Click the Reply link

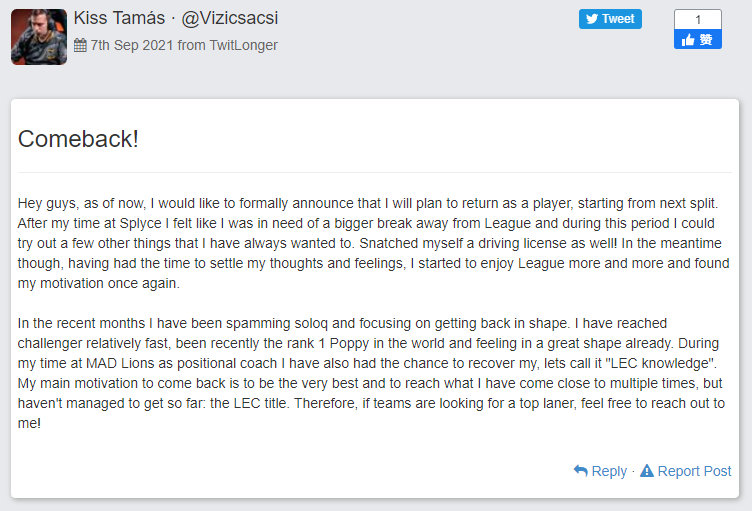click(600, 471)
